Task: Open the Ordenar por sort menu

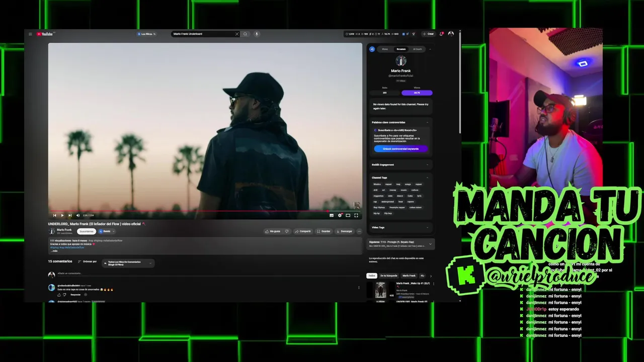Action: [x=87, y=261]
